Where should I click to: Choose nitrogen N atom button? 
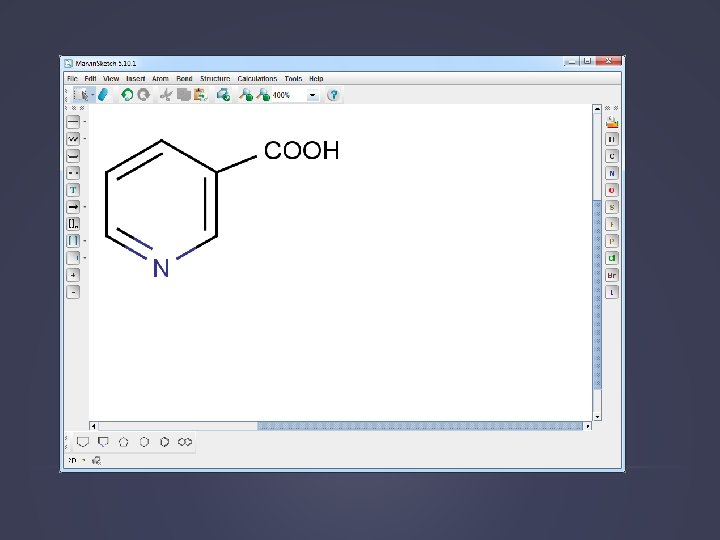coord(612,173)
